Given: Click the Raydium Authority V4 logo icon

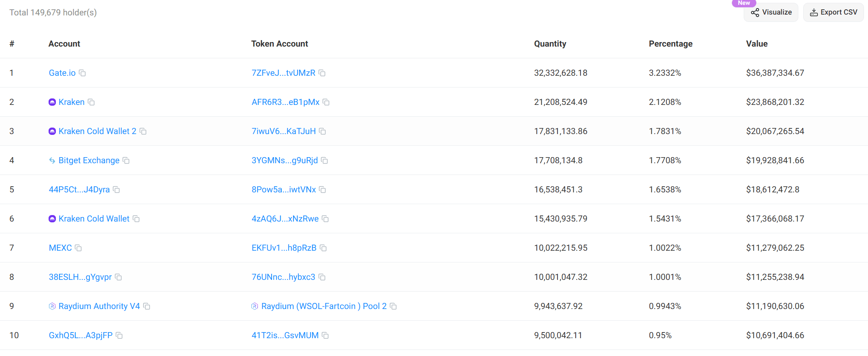Looking at the screenshot, I should pyautogui.click(x=52, y=306).
